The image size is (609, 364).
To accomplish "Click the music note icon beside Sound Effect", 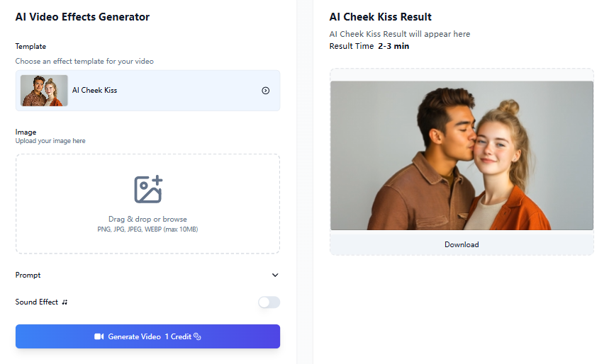I will [x=65, y=302].
